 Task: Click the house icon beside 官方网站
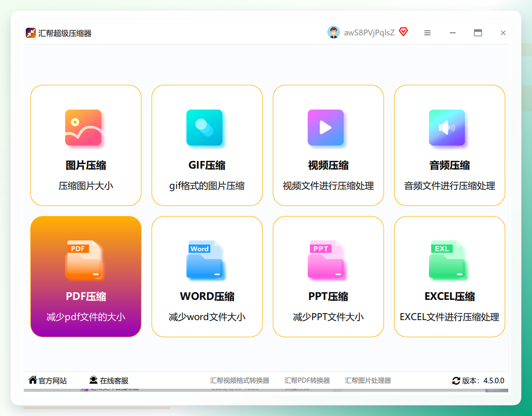pos(32,380)
